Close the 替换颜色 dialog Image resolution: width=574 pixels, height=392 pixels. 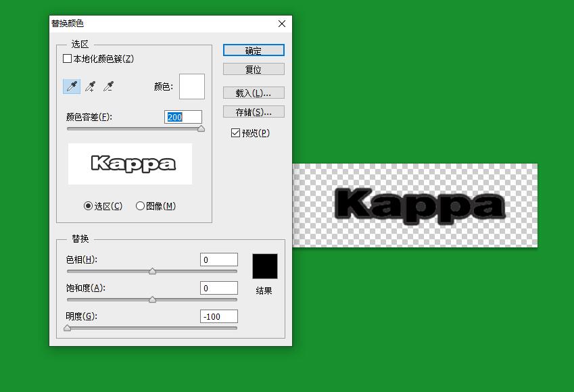coord(282,24)
